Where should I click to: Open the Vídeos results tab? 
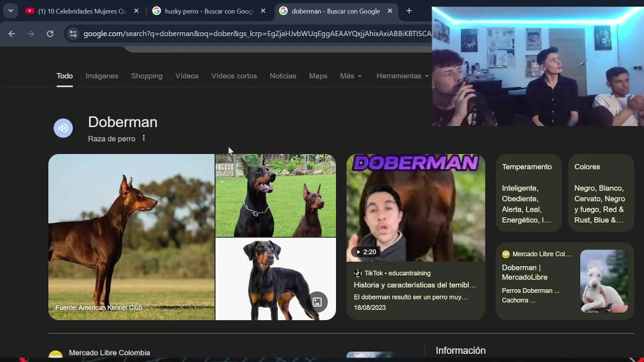tap(187, 76)
